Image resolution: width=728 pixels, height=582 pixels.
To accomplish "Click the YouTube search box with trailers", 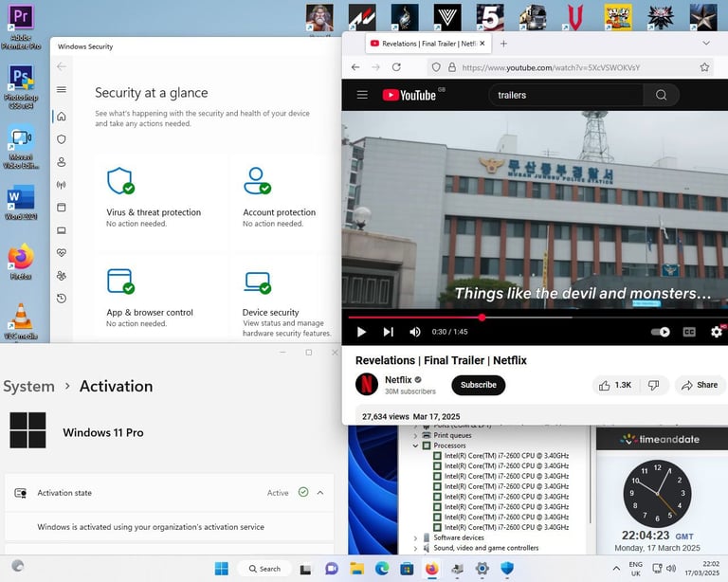I will [567, 95].
